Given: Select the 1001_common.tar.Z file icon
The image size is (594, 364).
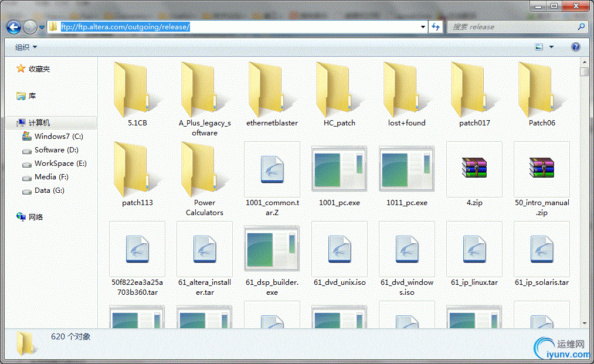Looking at the screenshot, I should [x=272, y=169].
